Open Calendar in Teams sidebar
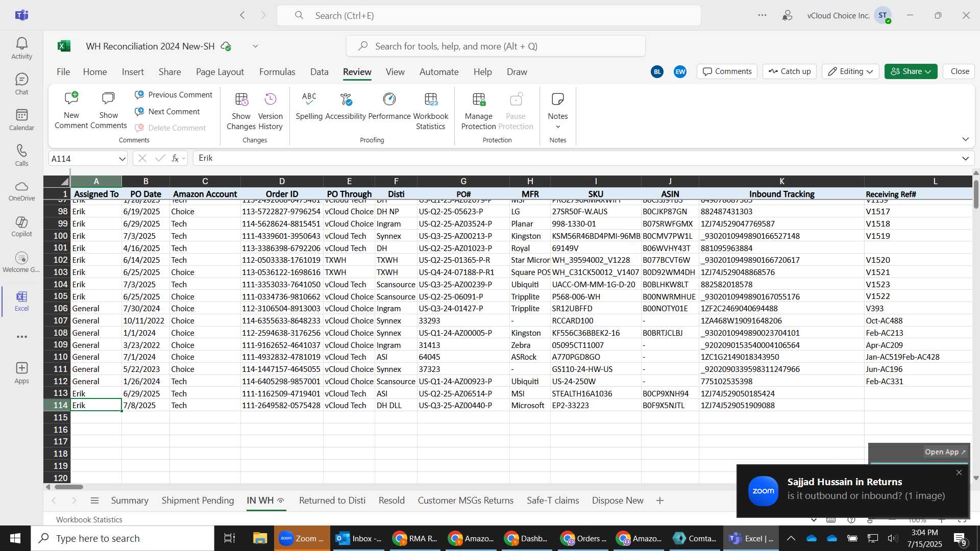 tap(21, 120)
